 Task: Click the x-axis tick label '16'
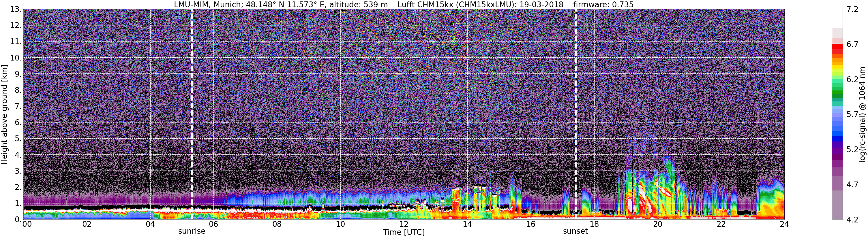point(531,224)
